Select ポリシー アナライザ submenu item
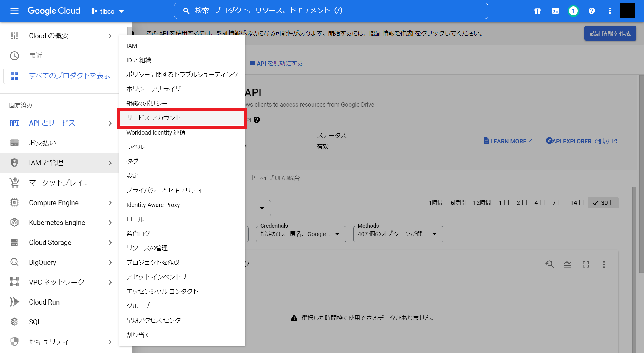644x353 pixels. coord(182,89)
